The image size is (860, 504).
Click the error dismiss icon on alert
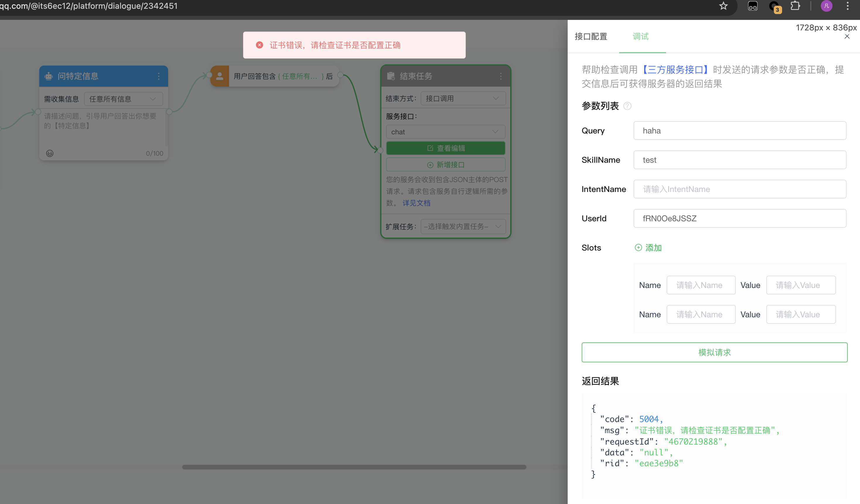coord(260,45)
